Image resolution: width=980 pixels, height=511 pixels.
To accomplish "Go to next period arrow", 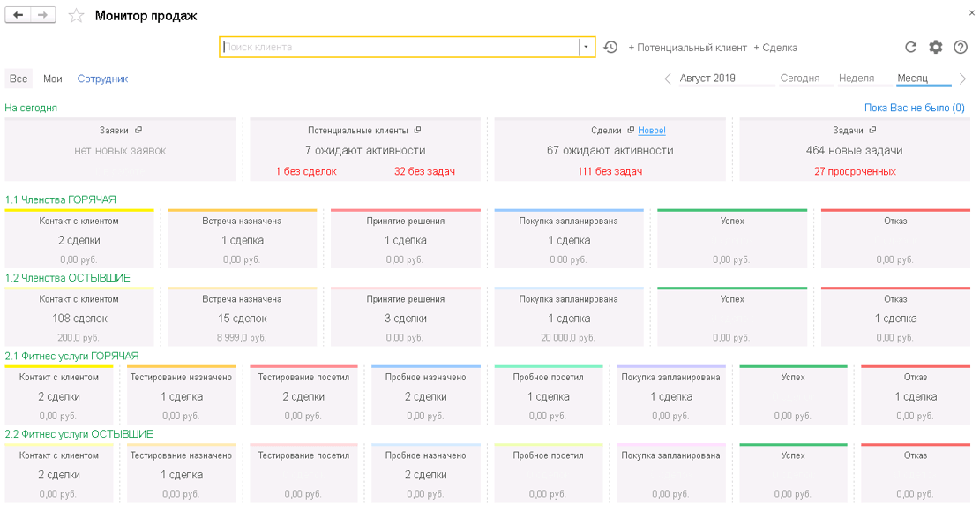I will click(x=962, y=79).
